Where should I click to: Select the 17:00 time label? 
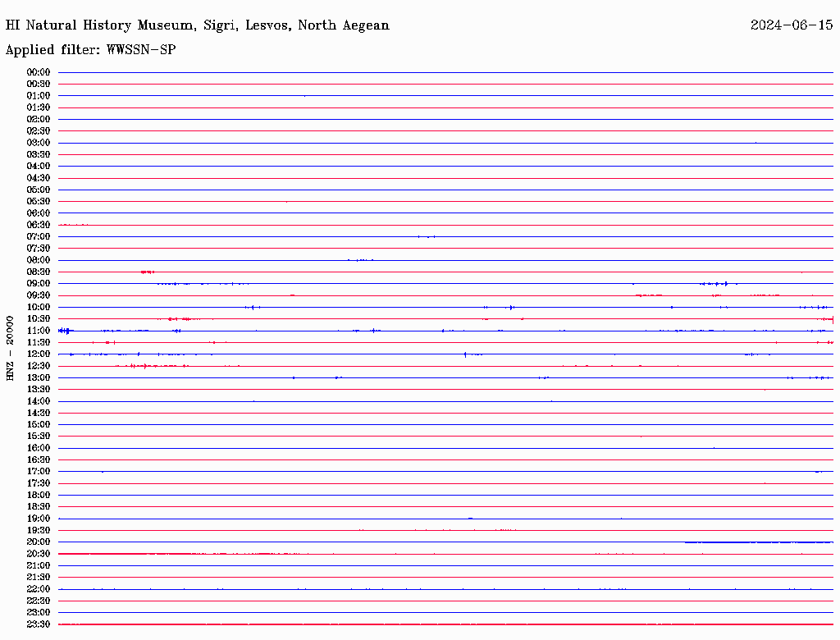(39, 472)
